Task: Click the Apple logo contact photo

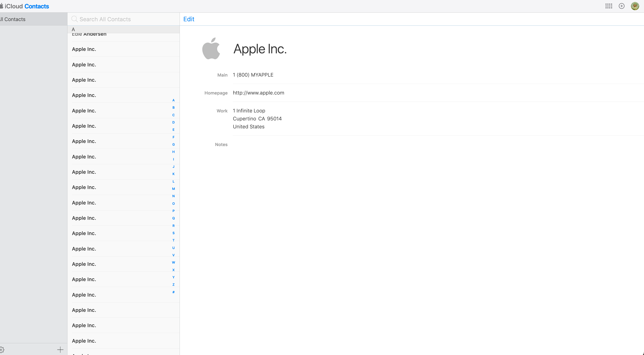Action: point(211,48)
